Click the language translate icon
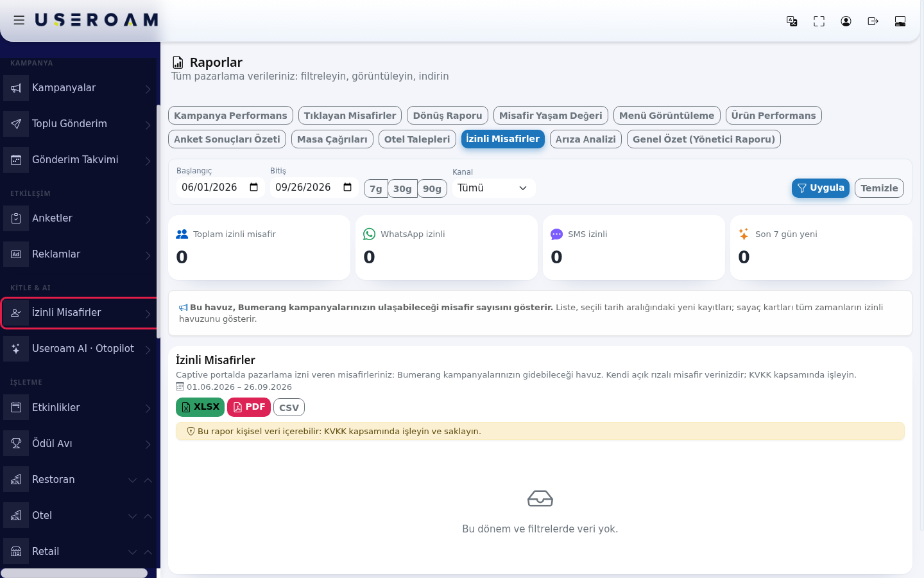The height and width of the screenshot is (578, 924). pyautogui.click(x=792, y=21)
